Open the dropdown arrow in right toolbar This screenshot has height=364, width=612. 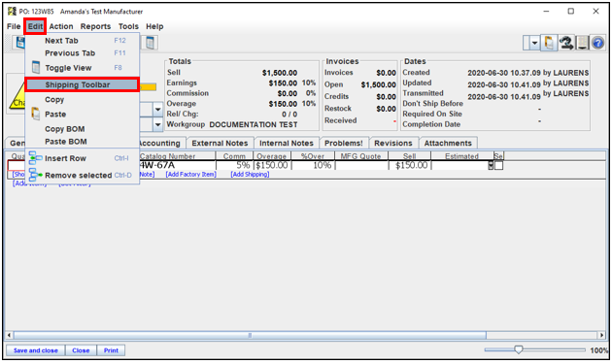click(x=534, y=43)
